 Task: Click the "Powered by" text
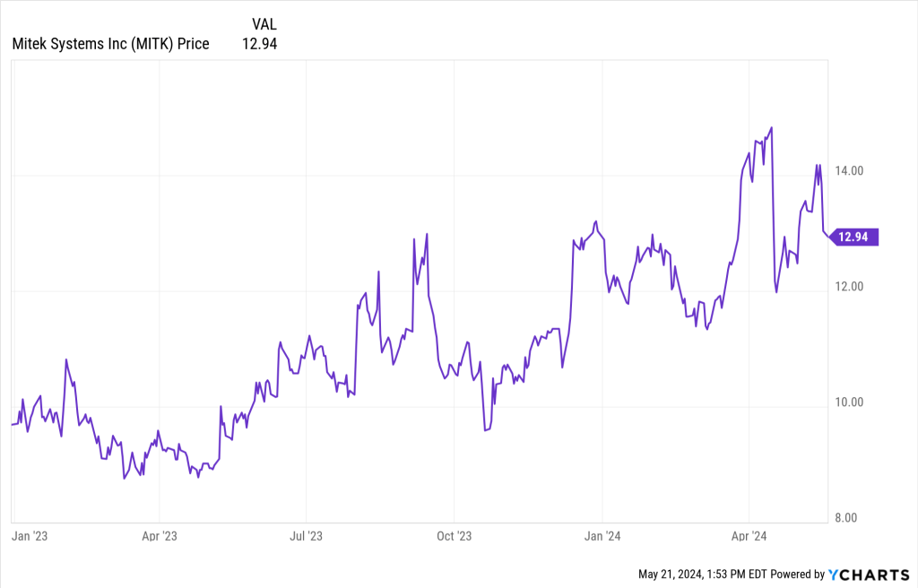pos(797,574)
